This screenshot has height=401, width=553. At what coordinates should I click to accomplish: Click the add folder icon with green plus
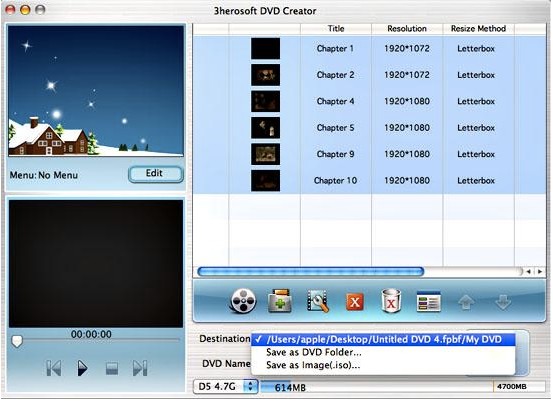280,301
